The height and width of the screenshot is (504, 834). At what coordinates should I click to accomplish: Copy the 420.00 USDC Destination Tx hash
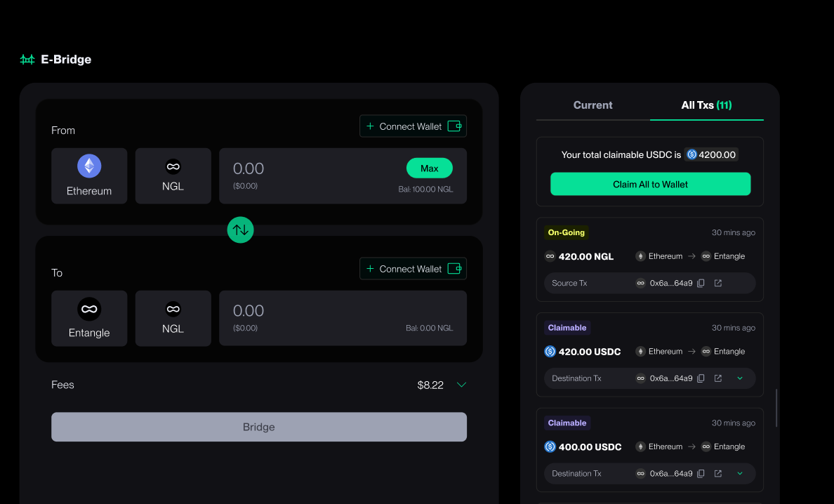click(x=701, y=378)
